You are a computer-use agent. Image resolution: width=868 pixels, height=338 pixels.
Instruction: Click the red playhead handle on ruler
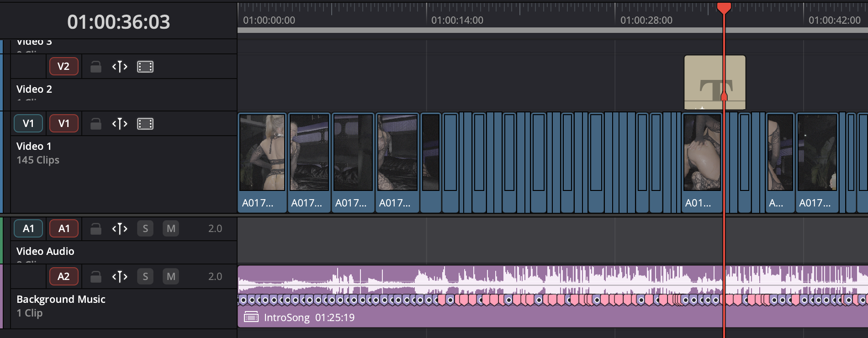point(724,7)
